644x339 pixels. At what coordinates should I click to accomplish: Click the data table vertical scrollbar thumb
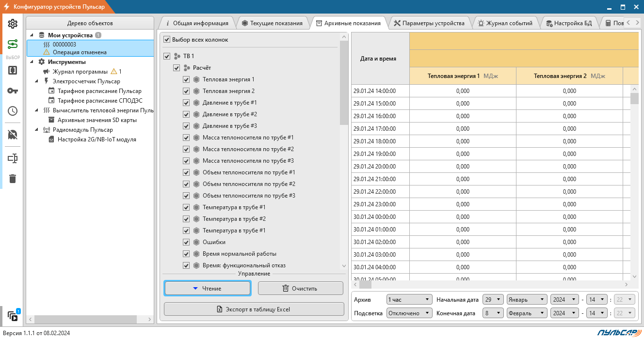pos(634,98)
